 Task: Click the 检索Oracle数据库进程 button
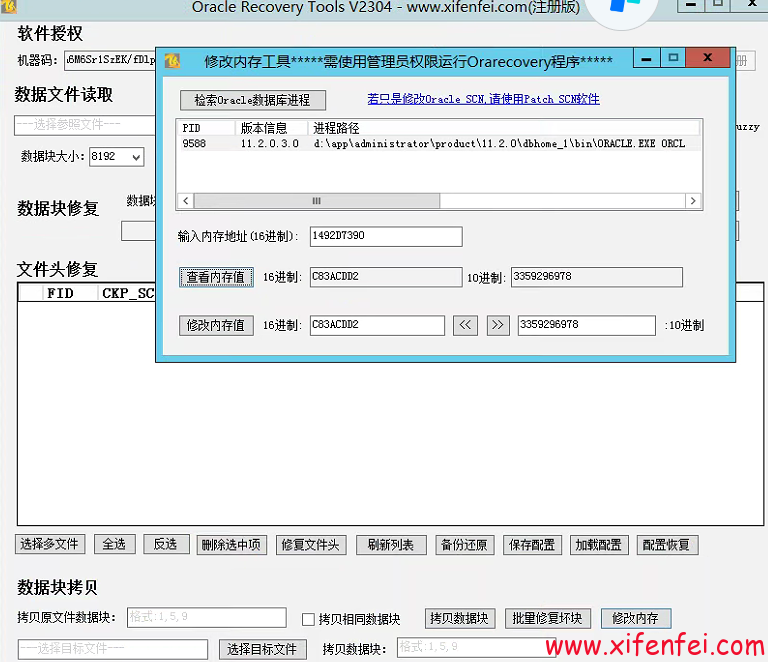coord(252,100)
